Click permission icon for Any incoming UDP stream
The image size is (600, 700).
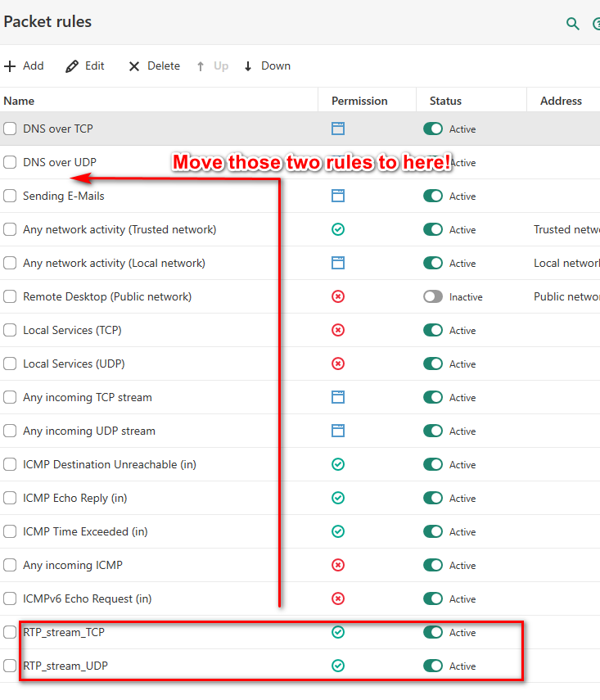[338, 431]
